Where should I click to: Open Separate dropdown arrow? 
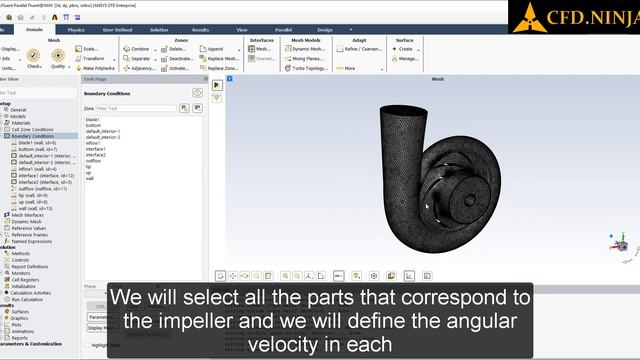click(155, 59)
